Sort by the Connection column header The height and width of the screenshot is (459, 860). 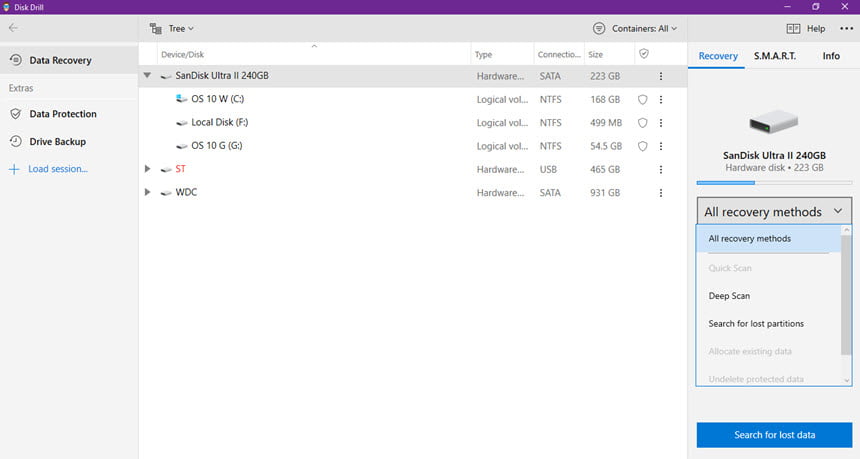[x=558, y=54]
